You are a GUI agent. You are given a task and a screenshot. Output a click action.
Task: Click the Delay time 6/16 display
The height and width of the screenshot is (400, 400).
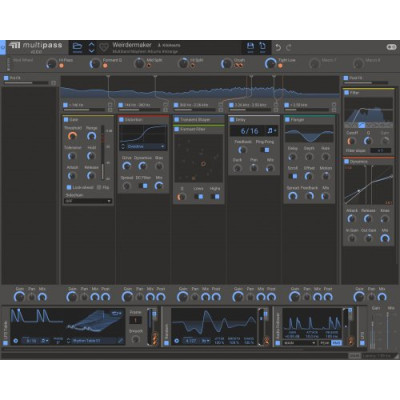coord(249,131)
